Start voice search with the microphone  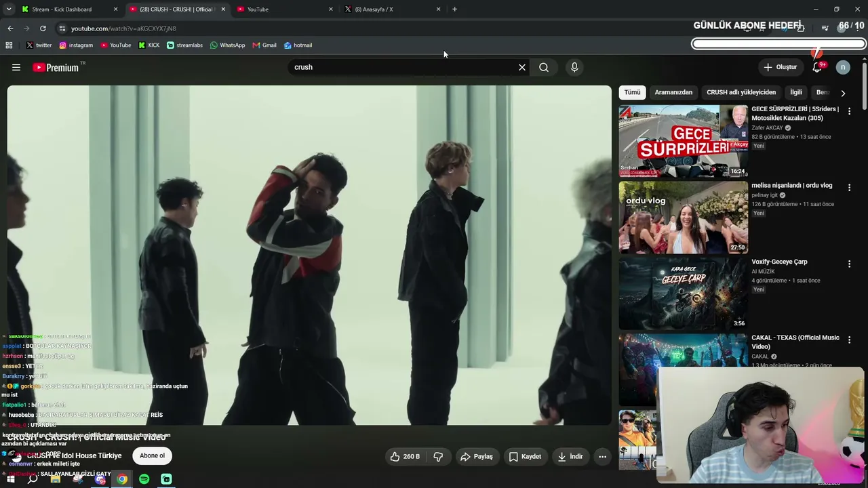(574, 67)
